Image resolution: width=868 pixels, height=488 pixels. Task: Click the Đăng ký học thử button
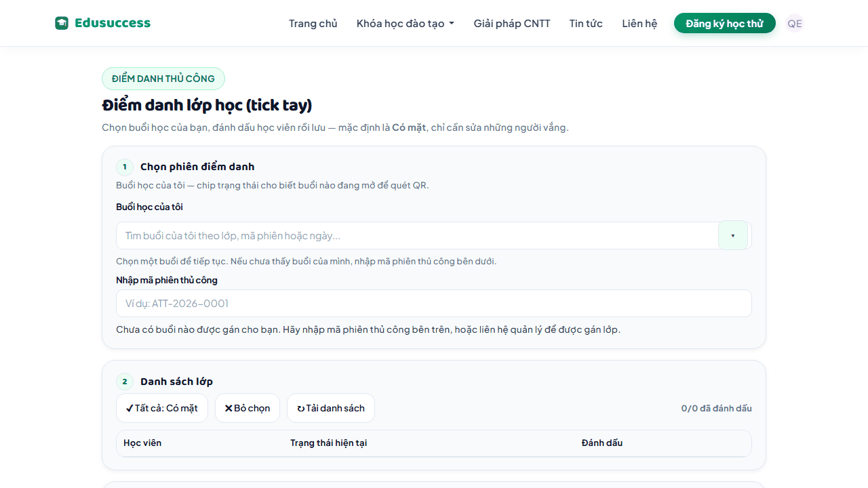[x=725, y=23]
